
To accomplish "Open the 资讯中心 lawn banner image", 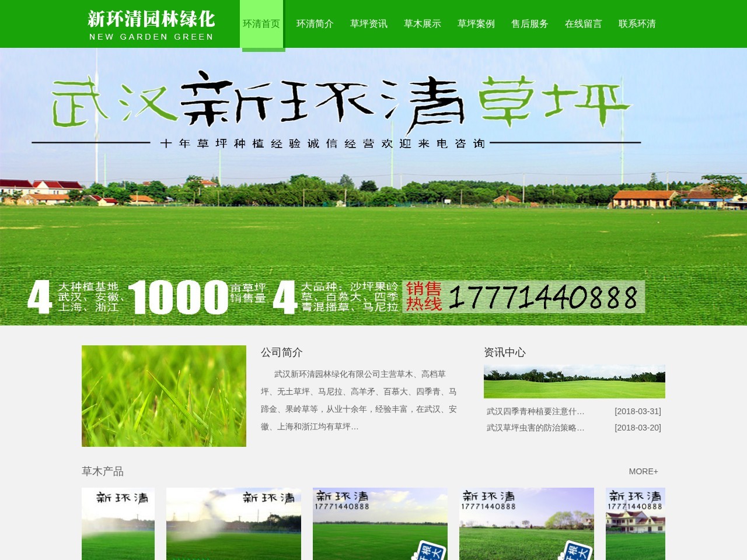I will (x=574, y=382).
